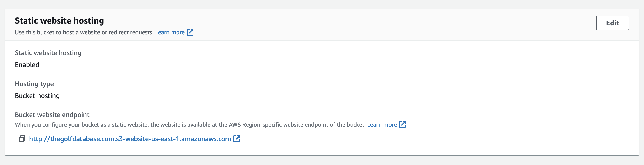Click the Edit button

(x=612, y=23)
